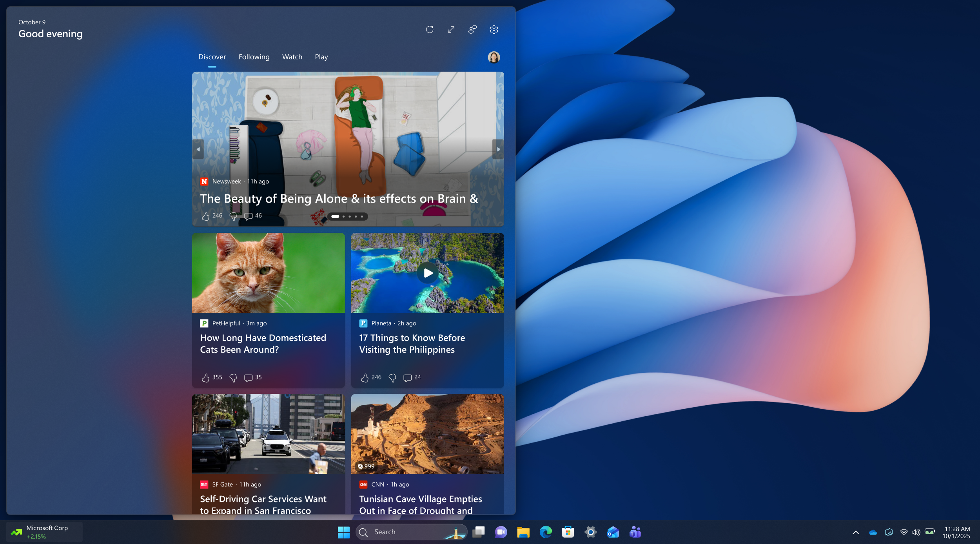This screenshot has height=544, width=980.
Task: Open the Windows Start menu
Action: tap(344, 532)
